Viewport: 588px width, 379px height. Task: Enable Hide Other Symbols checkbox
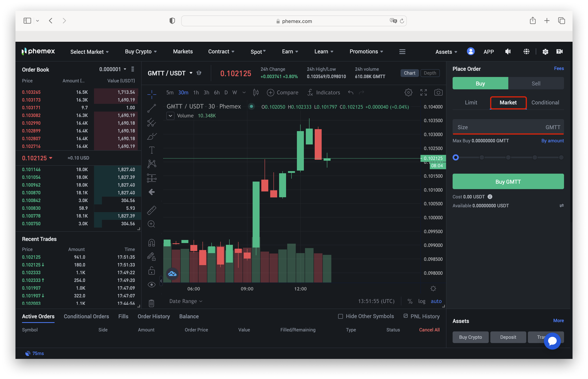[340, 316]
